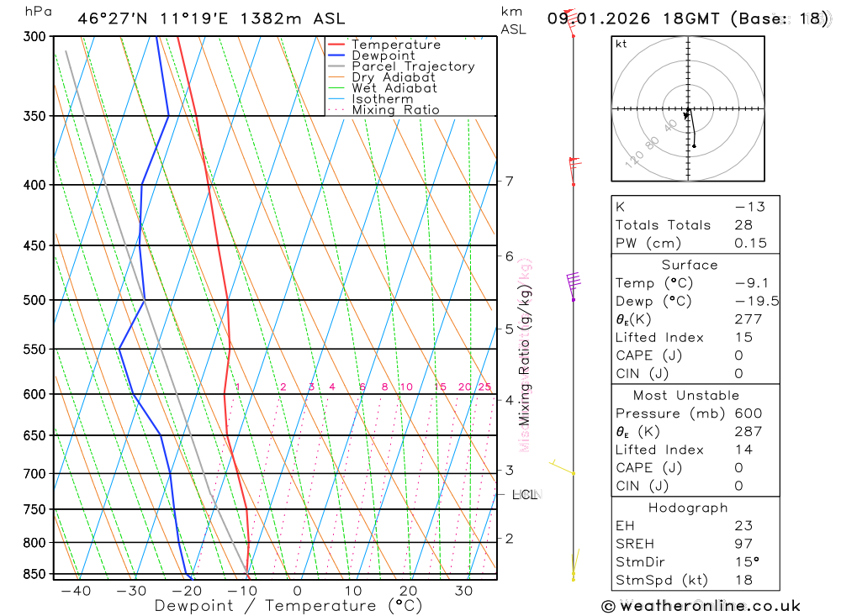Click the Pressure (mb) value 600
Viewport: 841px width, 616px height.
[x=748, y=413]
